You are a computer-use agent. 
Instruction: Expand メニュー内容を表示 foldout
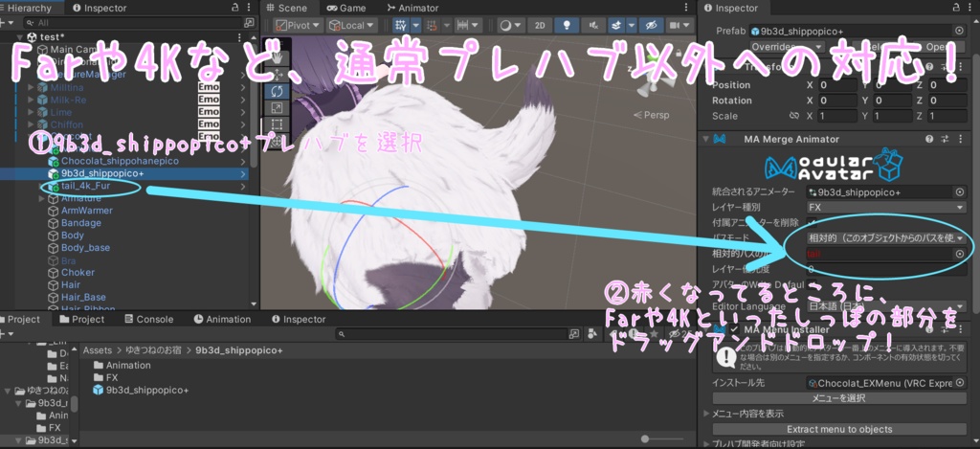pyautogui.click(x=707, y=414)
